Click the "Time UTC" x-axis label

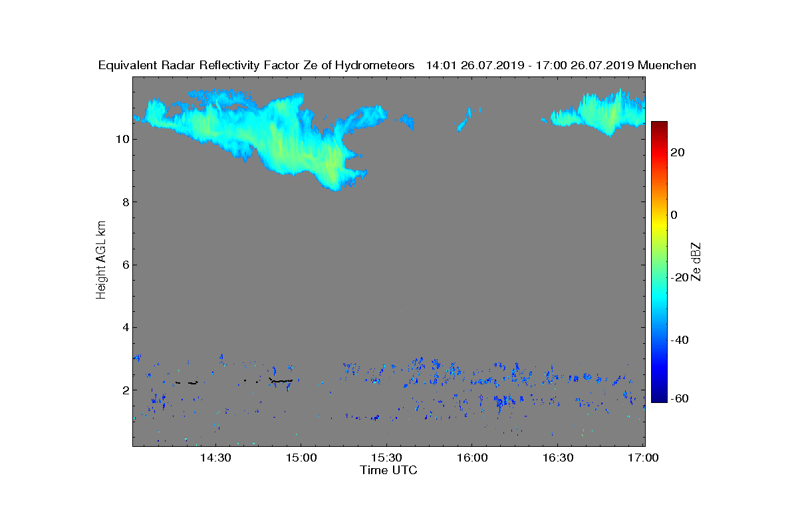tap(388, 470)
